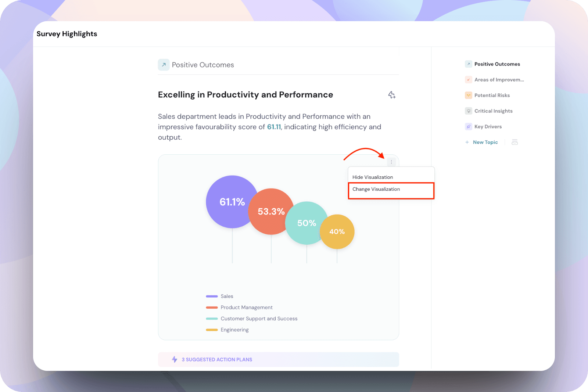Click the layout icon next to New Topic
588x392 pixels.
pos(514,142)
